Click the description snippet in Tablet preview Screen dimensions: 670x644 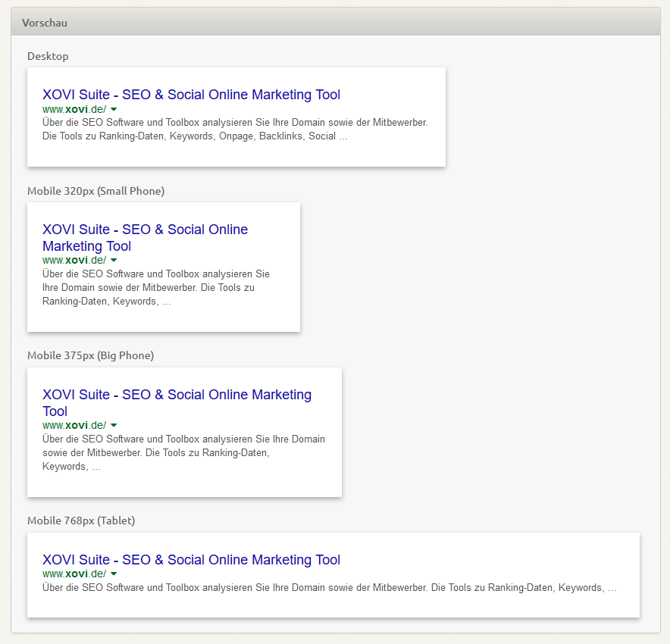(x=329, y=587)
